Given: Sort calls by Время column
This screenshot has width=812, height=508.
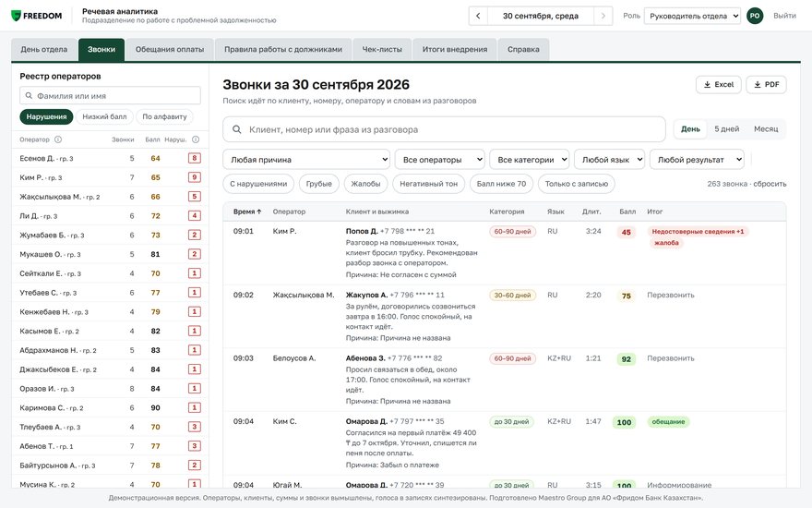Looking at the screenshot, I should click(247, 212).
